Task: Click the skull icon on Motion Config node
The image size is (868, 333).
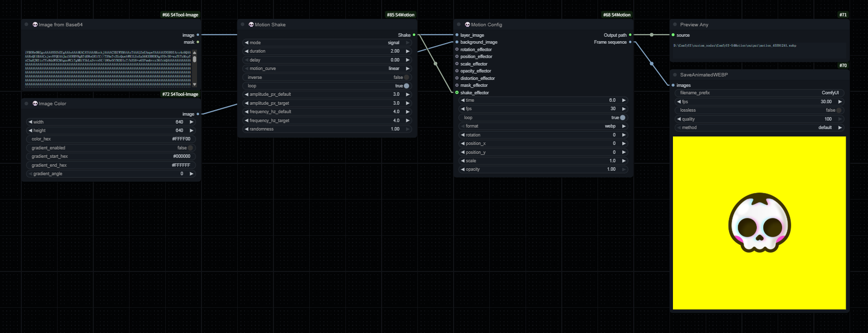Action: (x=467, y=24)
